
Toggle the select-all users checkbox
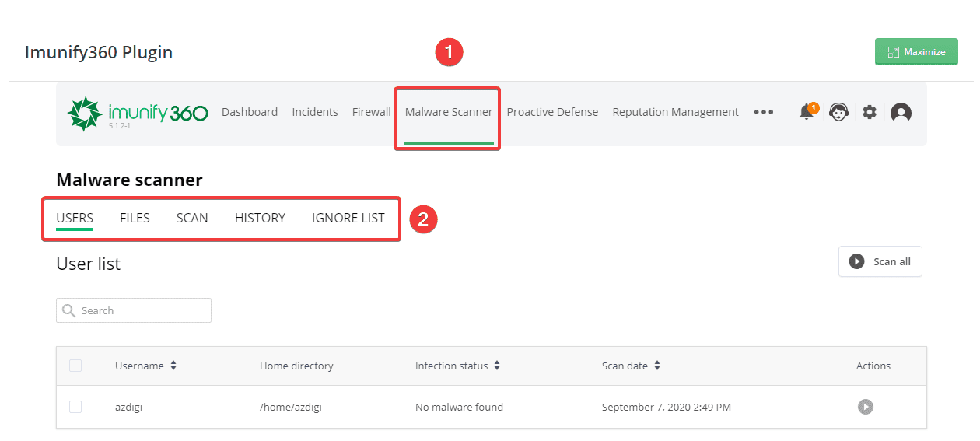pyautogui.click(x=75, y=366)
